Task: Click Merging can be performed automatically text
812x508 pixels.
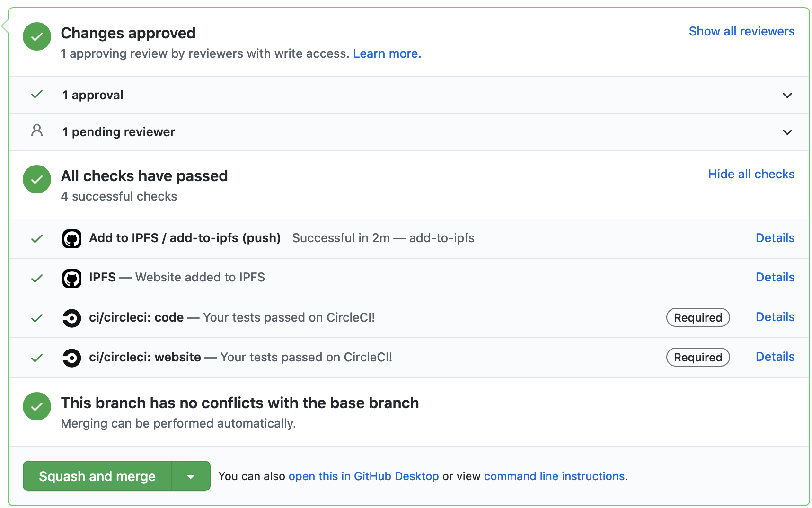Action: [178, 423]
